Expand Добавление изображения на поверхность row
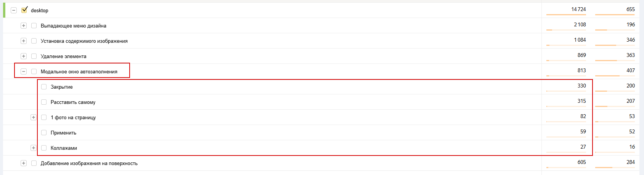Viewport: 644px width, 175px height. click(24, 163)
